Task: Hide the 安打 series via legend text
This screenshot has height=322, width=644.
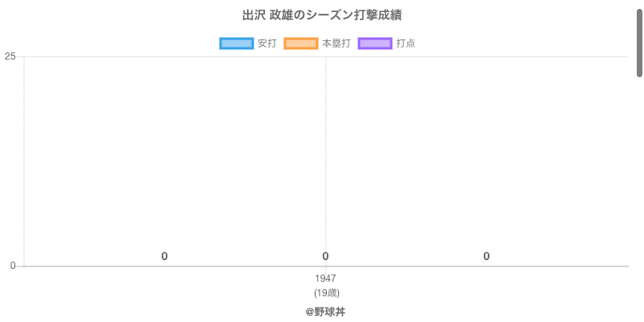Action: (x=266, y=43)
